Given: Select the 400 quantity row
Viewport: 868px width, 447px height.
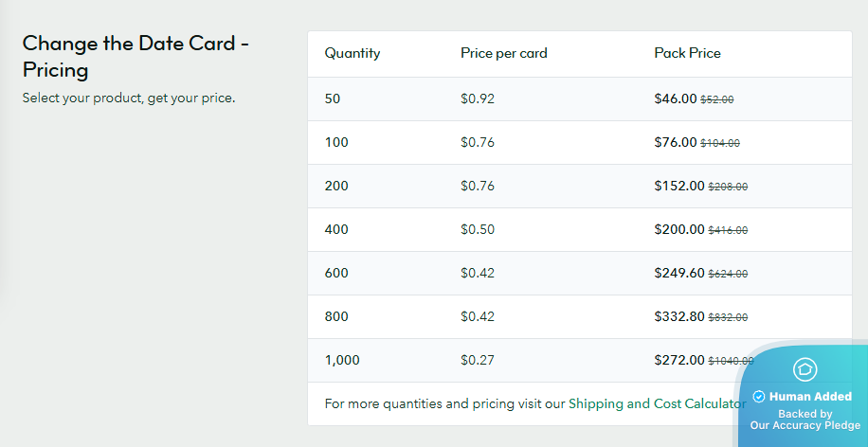Looking at the screenshot, I should [336, 229].
